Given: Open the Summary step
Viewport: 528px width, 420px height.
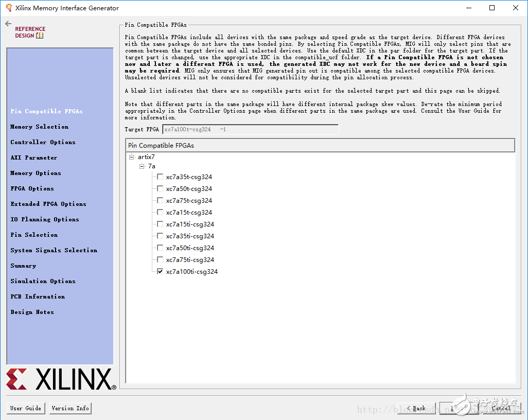Looking at the screenshot, I should click(x=23, y=266).
